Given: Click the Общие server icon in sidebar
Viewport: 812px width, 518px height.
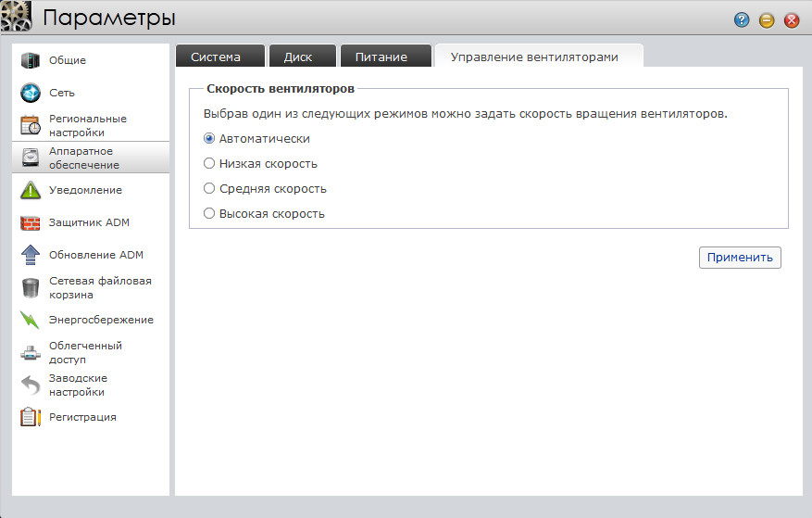Looking at the screenshot, I should click(31, 61).
